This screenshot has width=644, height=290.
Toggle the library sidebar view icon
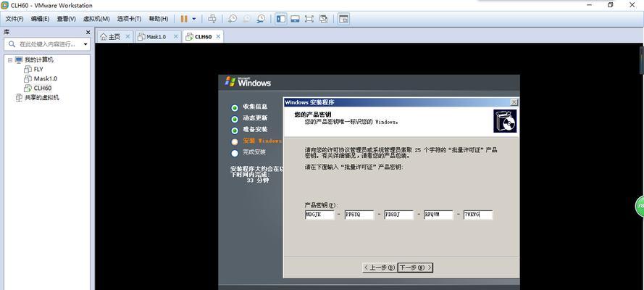281,19
